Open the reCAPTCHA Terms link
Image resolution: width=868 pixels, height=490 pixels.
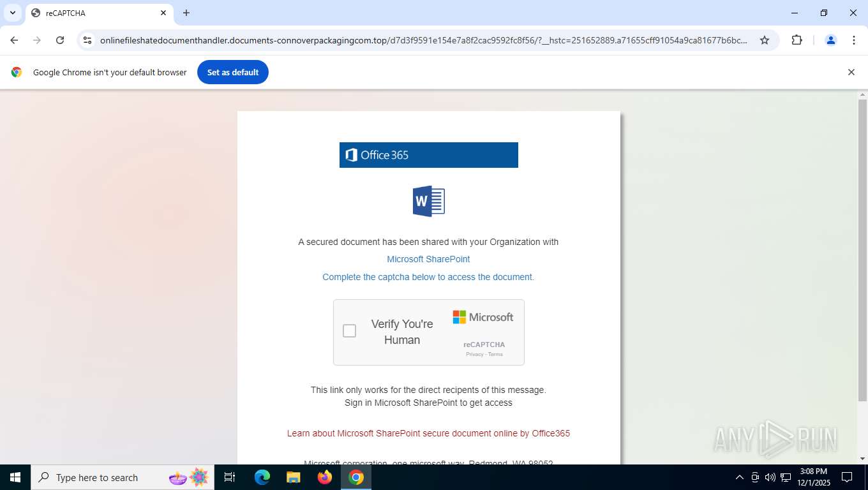pos(495,354)
